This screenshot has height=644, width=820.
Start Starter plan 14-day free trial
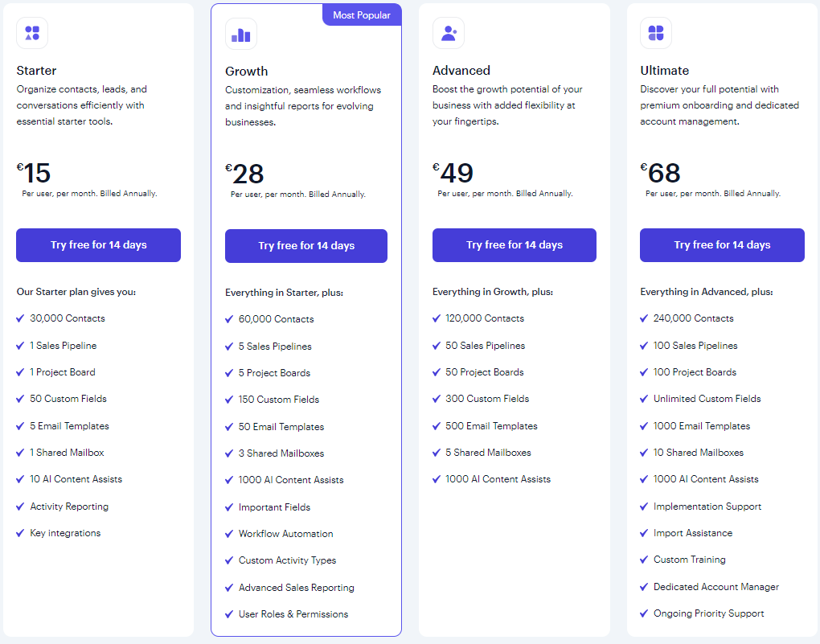(98, 245)
